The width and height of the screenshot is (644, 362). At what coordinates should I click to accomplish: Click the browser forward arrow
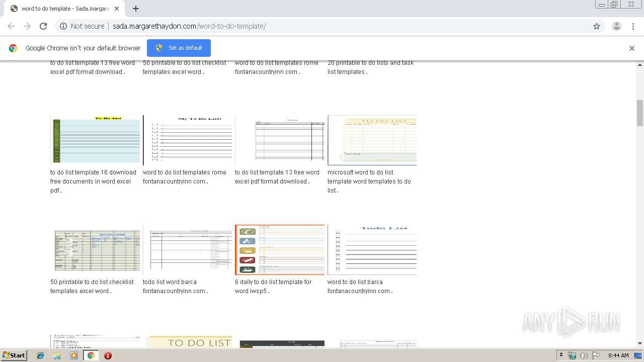27,26
